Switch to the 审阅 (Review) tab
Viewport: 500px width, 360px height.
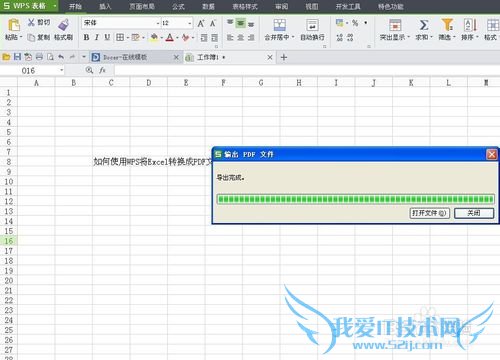pos(282,6)
